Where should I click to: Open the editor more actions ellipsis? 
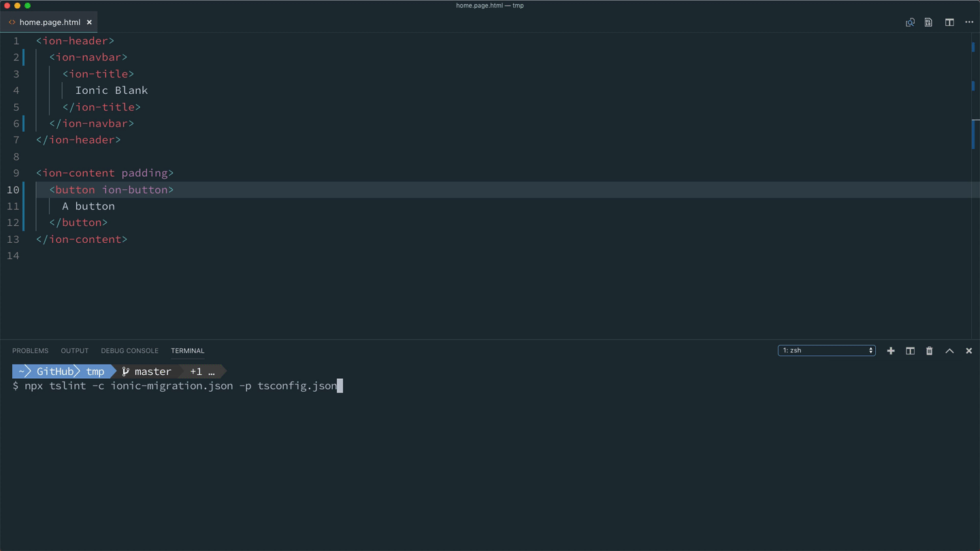pyautogui.click(x=969, y=22)
